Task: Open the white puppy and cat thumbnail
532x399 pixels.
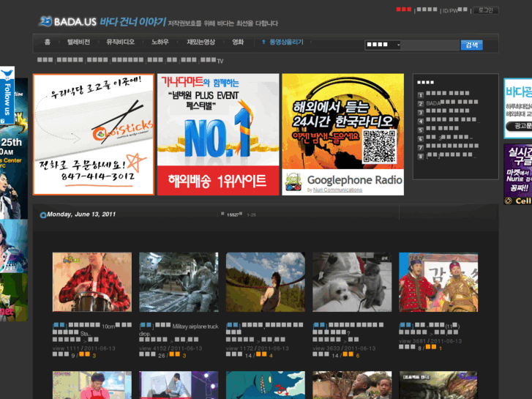Action: tap(352, 282)
